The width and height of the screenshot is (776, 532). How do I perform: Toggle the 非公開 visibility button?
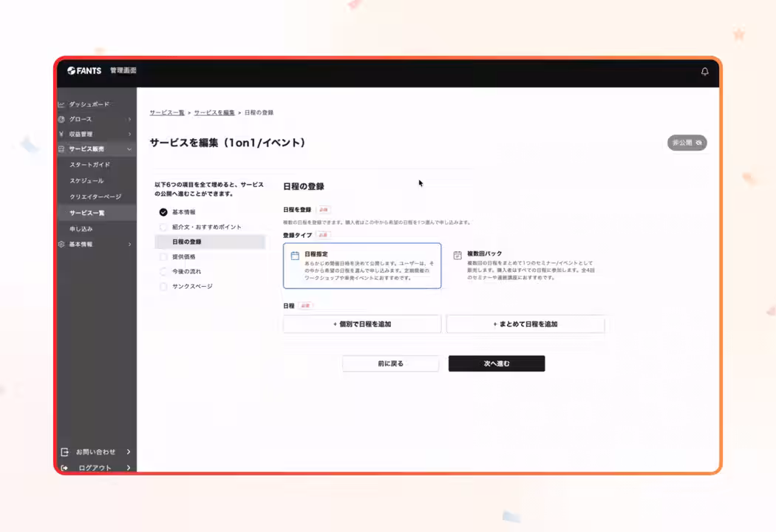point(687,143)
